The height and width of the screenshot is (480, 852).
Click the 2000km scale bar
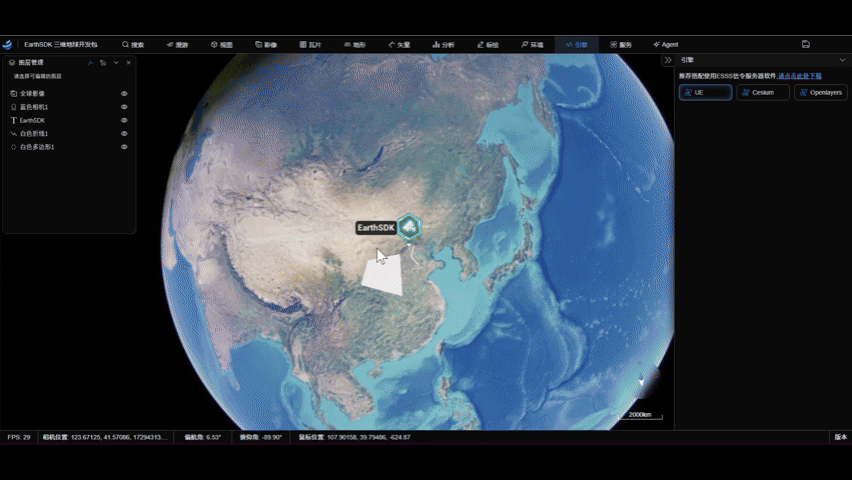coord(642,415)
